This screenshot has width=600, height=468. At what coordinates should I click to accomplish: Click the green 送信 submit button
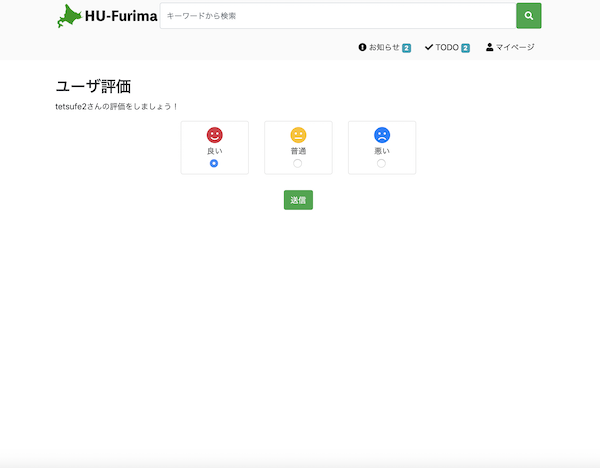pyautogui.click(x=298, y=200)
